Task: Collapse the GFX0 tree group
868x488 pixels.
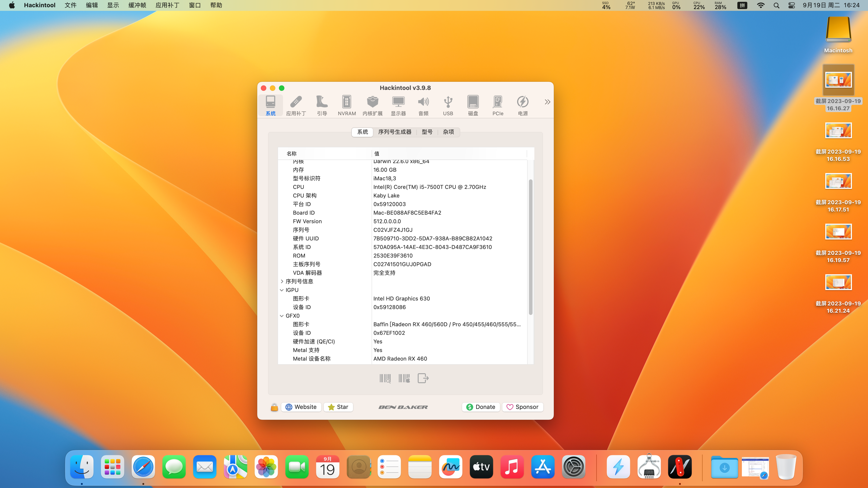Action: tap(282, 316)
